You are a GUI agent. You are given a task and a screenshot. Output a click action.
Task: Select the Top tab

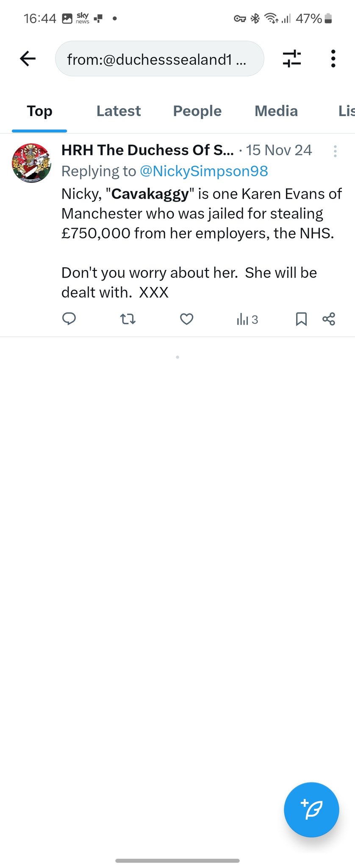(x=40, y=111)
